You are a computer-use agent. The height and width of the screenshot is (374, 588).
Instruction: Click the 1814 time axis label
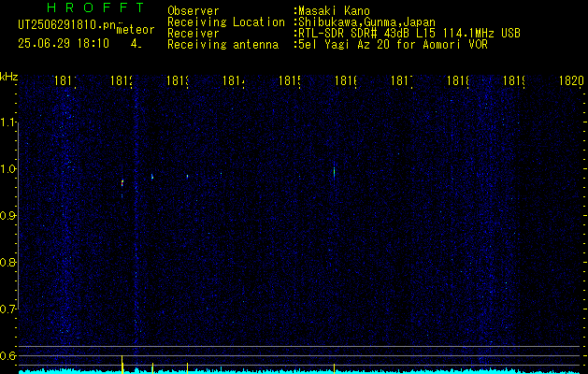[x=234, y=80]
